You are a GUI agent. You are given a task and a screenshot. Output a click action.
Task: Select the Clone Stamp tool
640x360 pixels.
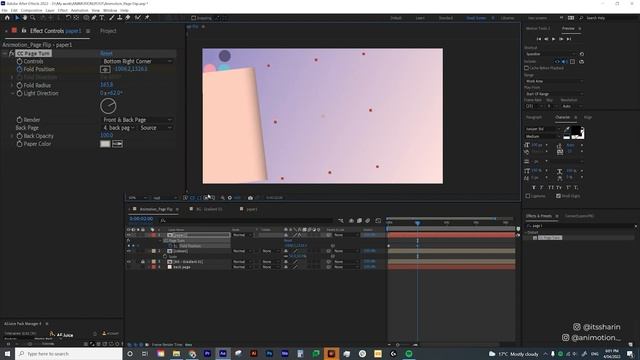pyautogui.click(x=120, y=18)
